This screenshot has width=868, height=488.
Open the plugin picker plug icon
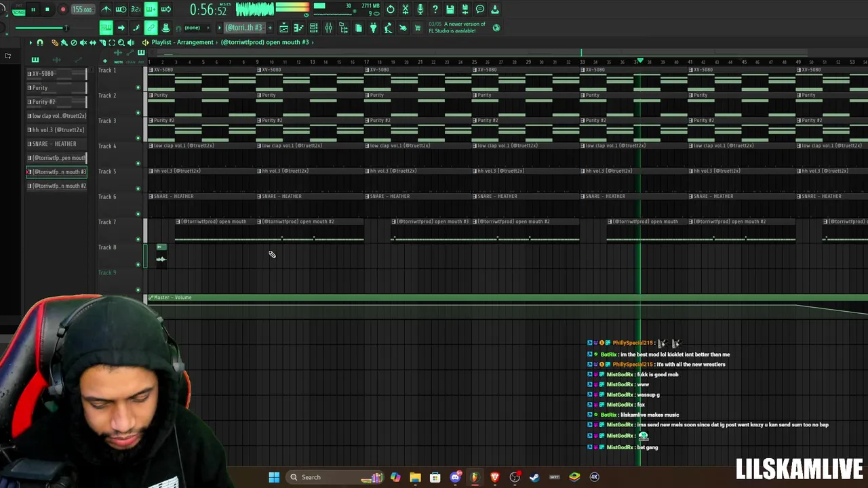coord(373,28)
